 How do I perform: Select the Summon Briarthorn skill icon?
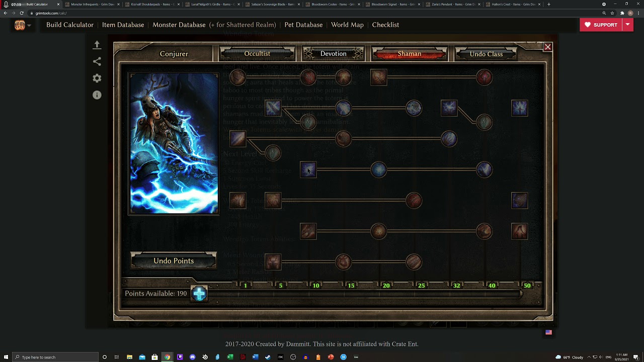click(308, 231)
